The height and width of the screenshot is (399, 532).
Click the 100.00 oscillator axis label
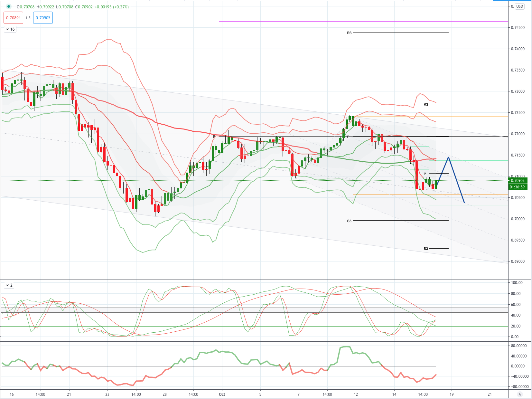point(517,283)
